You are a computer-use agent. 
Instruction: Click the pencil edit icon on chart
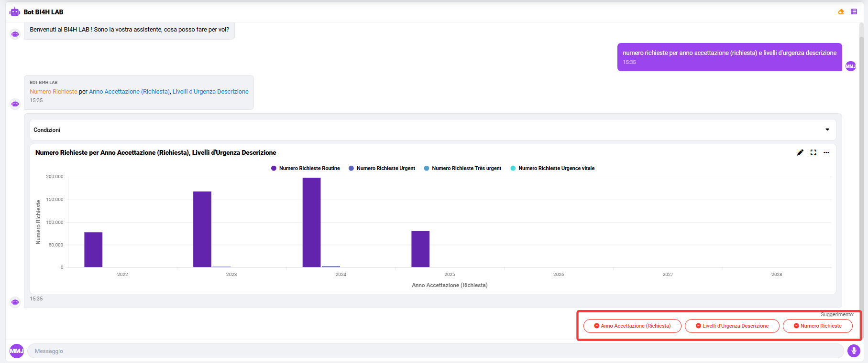[800, 152]
